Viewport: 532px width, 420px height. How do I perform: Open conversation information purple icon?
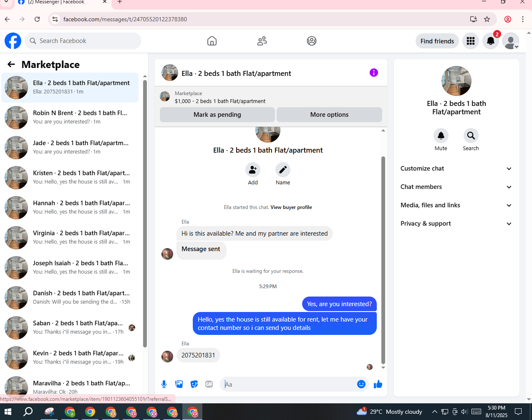point(374,73)
